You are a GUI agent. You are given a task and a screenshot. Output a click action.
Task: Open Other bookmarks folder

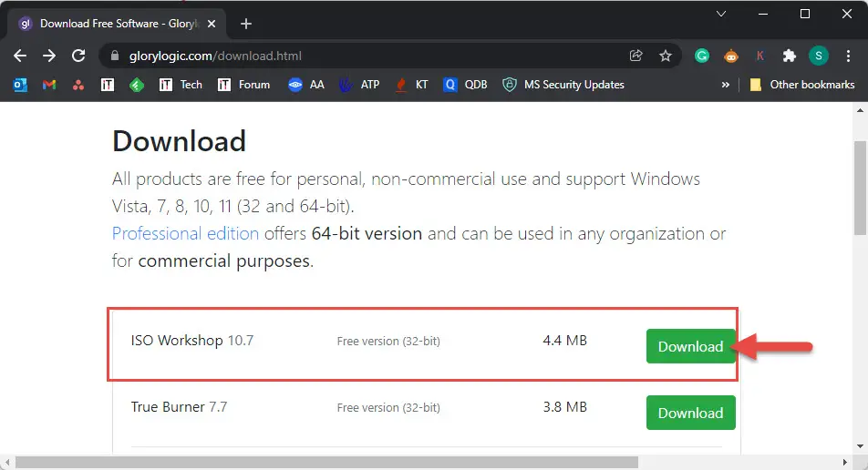(x=801, y=85)
